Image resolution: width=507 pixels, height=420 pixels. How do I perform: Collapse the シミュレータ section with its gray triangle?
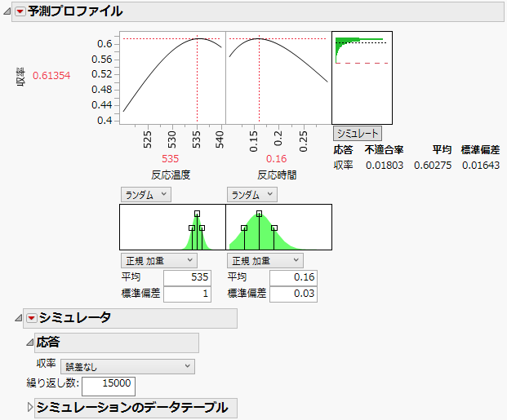click(x=19, y=318)
